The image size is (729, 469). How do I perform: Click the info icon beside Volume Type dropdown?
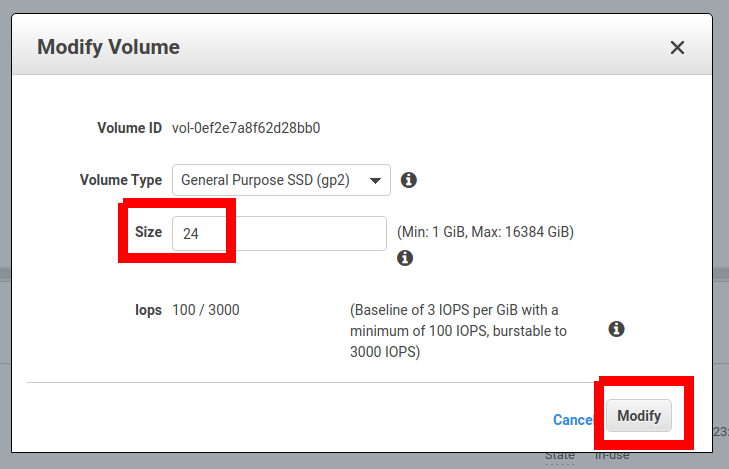click(408, 181)
